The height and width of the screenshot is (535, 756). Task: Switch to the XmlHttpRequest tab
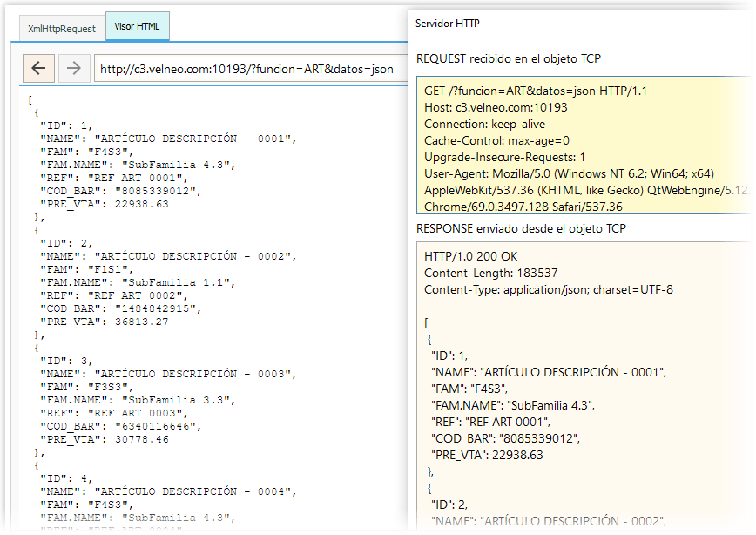click(x=61, y=28)
